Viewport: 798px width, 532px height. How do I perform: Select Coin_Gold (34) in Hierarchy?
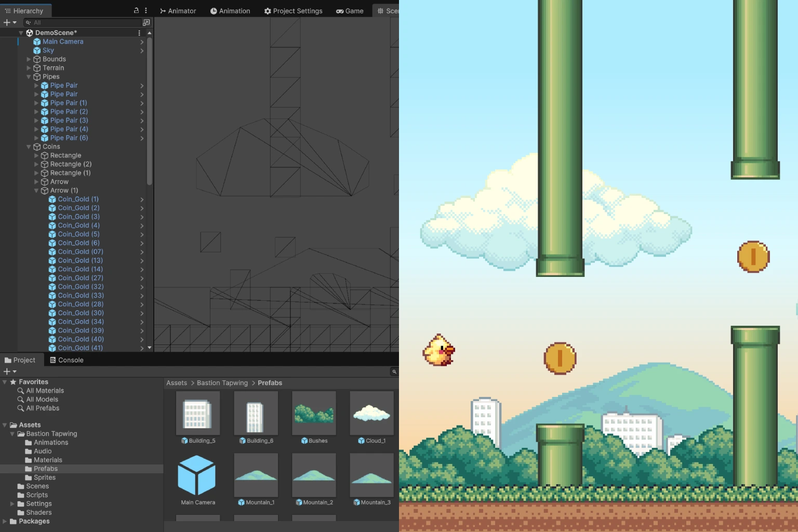tap(81, 322)
